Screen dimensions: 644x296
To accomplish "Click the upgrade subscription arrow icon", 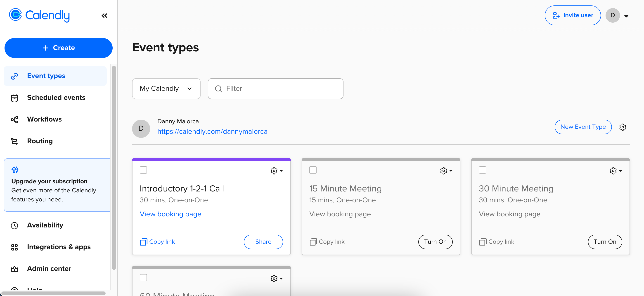I will click(15, 170).
